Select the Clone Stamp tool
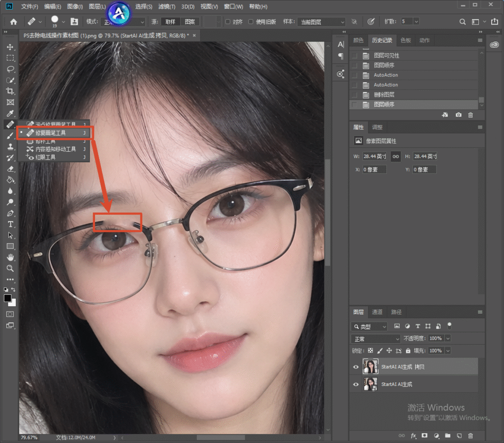This screenshot has width=504, height=443. [10, 147]
